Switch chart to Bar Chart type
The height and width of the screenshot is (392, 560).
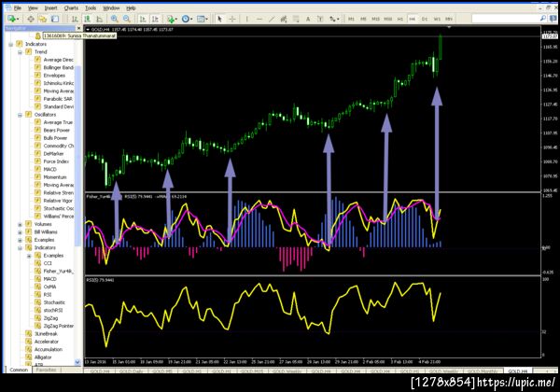click(75, 19)
